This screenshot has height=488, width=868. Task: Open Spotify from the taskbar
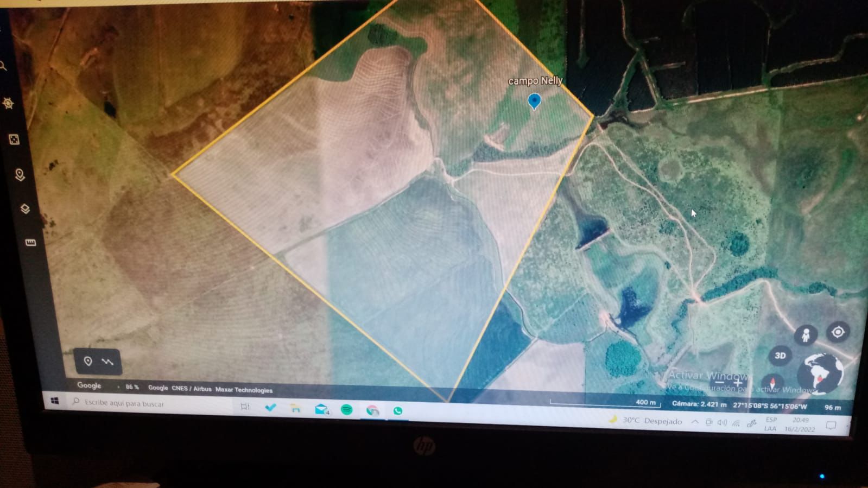click(x=346, y=410)
